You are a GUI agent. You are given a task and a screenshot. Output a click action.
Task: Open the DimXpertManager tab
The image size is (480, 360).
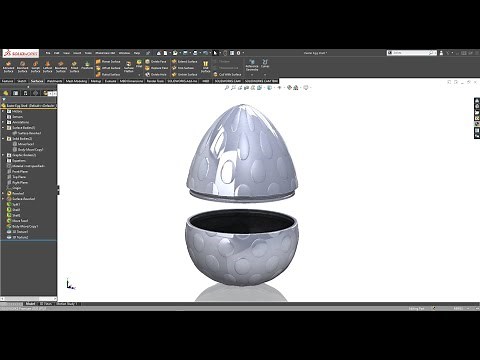pyautogui.click(x=35, y=93)
